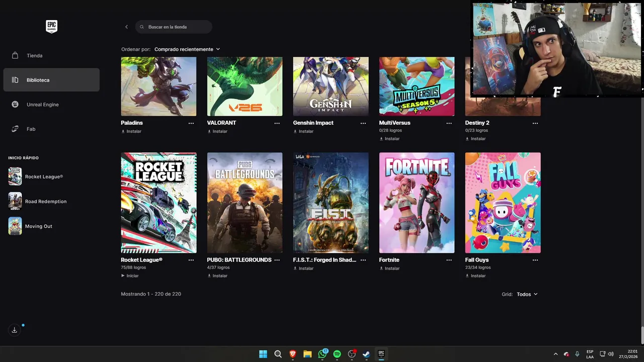This screenshot has width=644, height=362.
Task: Open Windows taskbar search
Action: pyautogui.click(x=278, y=354)
